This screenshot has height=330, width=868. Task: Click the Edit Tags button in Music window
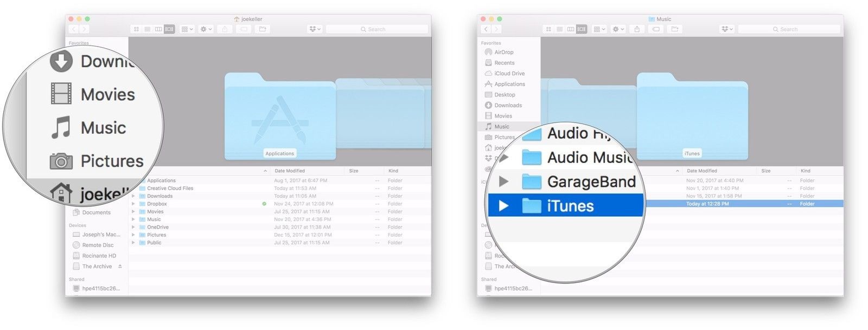point(656,29)
